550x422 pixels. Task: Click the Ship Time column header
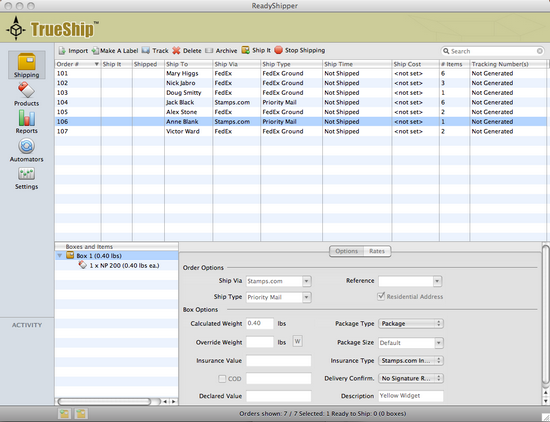(357, 64)
